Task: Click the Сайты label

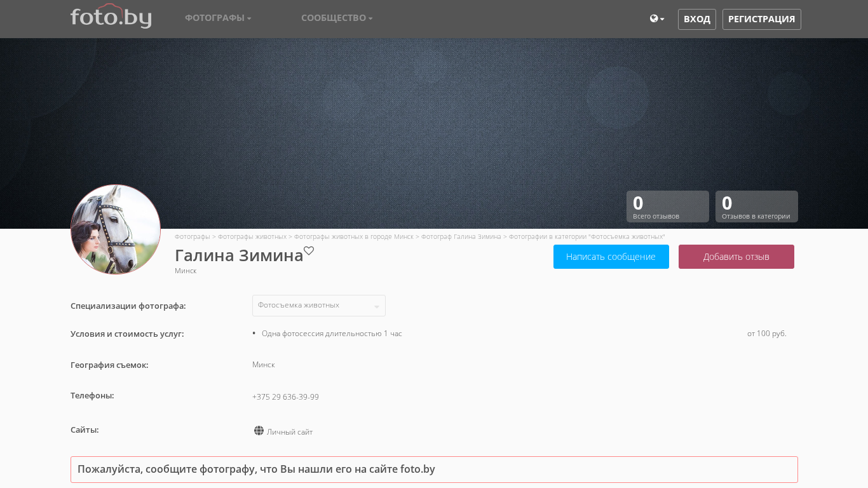Action: (x=85, y=430)
